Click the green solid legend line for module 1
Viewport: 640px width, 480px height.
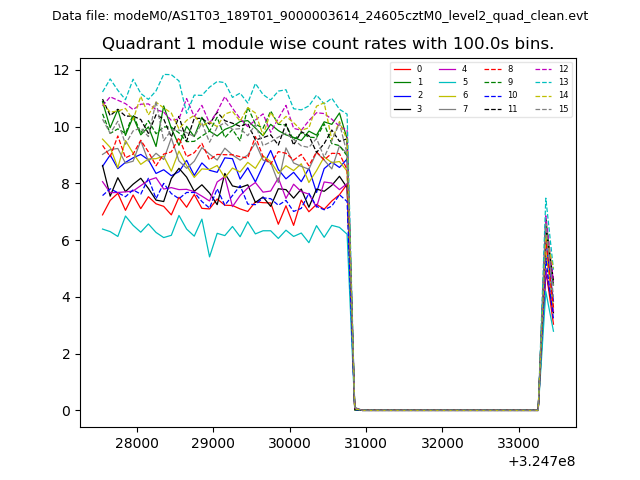click(403, 82)
